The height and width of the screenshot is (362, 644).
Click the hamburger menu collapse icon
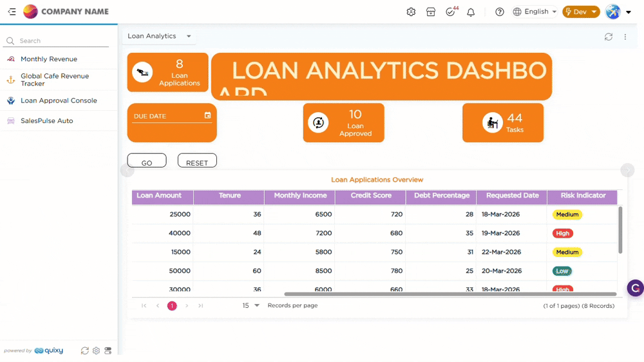(x=12, y=12)
